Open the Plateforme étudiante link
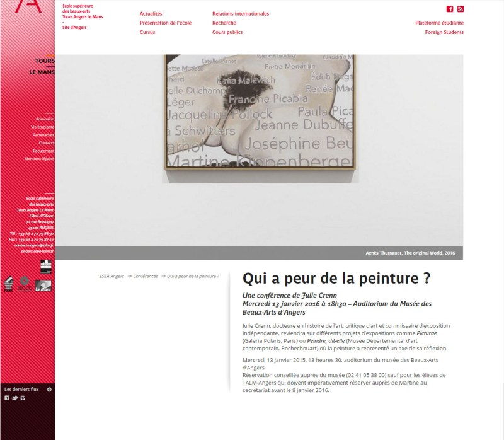 (x=439, y=21)
